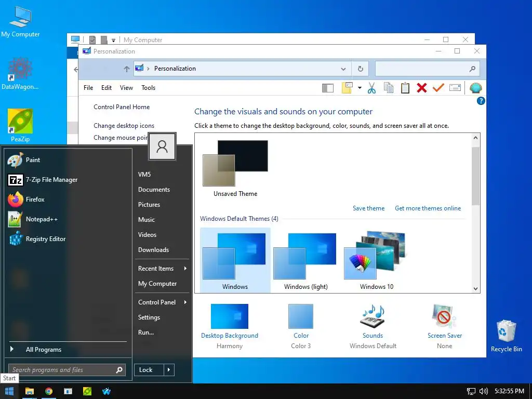
Task: Open the blue help question mark
Action: pos(481,101)
